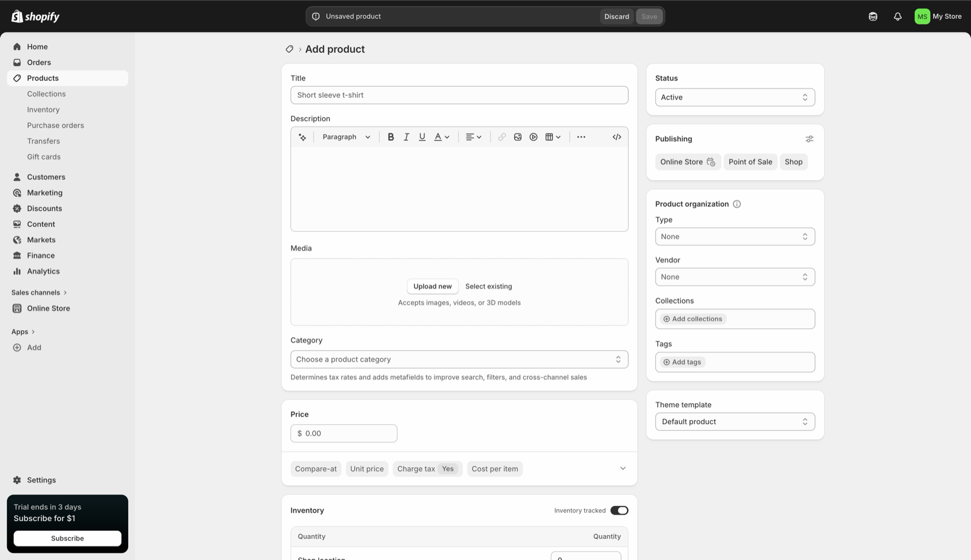The height and width of the screenshot is (560, 971).
Task: Click the Add collections field
Action: (735, 319)
